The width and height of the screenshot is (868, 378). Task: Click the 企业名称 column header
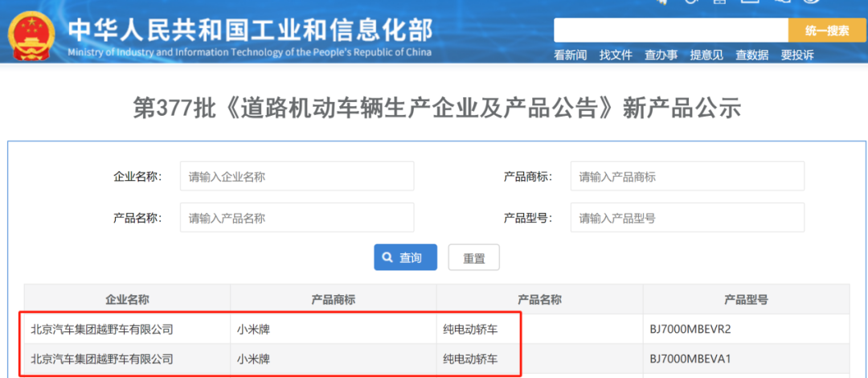127,300
